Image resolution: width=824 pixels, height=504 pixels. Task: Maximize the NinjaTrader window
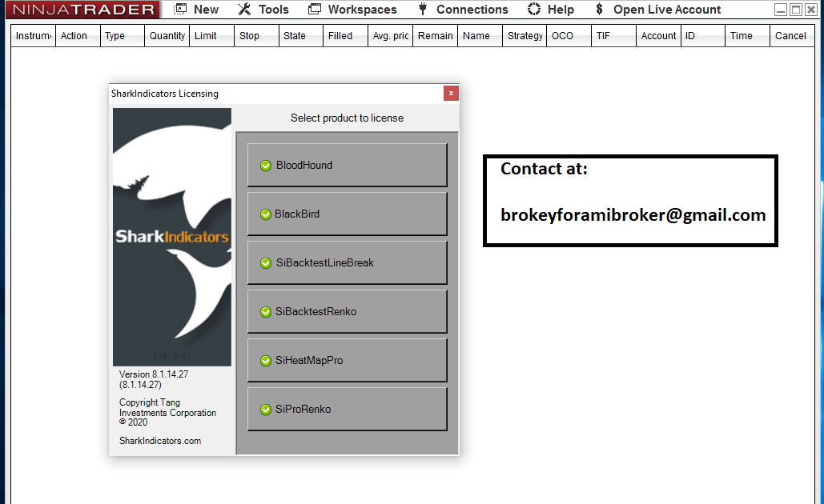coord(796,10)
